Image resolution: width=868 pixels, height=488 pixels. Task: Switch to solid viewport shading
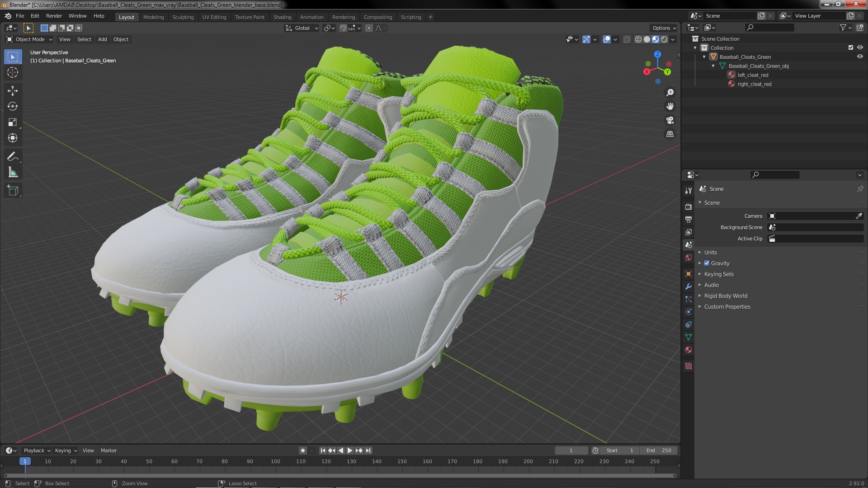647,39
